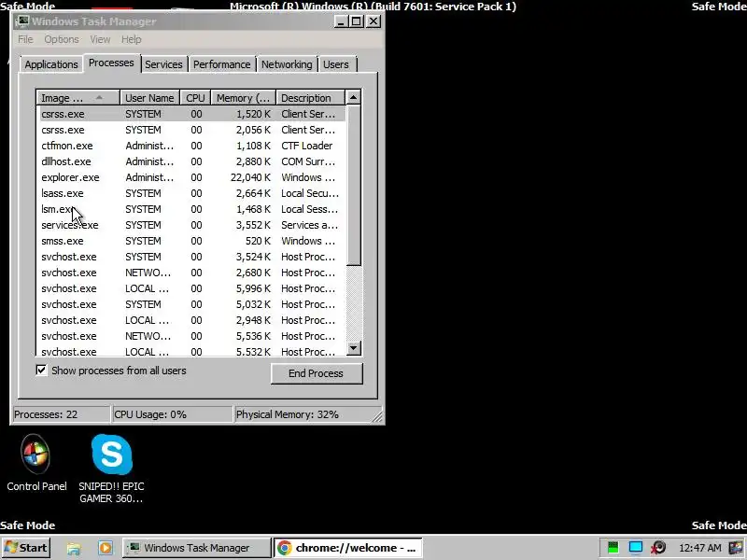This screenshot has height=560, width=747.
Task: Switch to the Applications tab
Action: (51, 64)
